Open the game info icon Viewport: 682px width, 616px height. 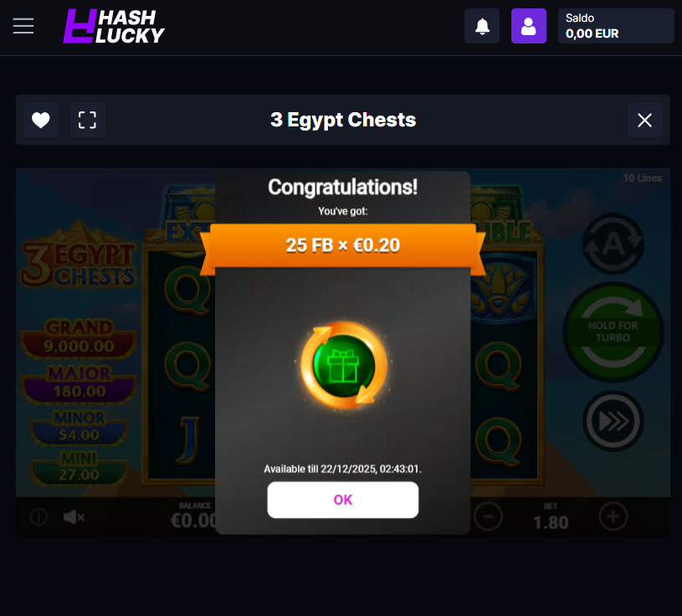pos(38,516)
